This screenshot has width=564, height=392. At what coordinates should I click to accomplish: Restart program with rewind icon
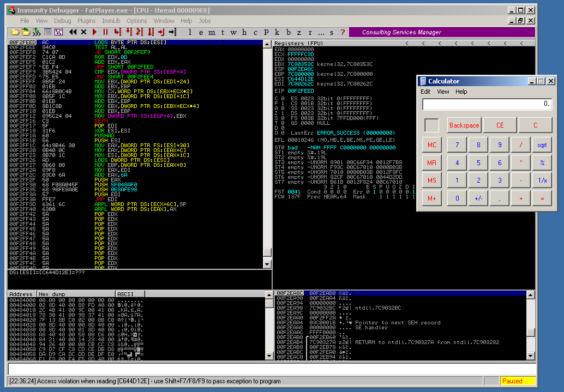tap(73, 32)
